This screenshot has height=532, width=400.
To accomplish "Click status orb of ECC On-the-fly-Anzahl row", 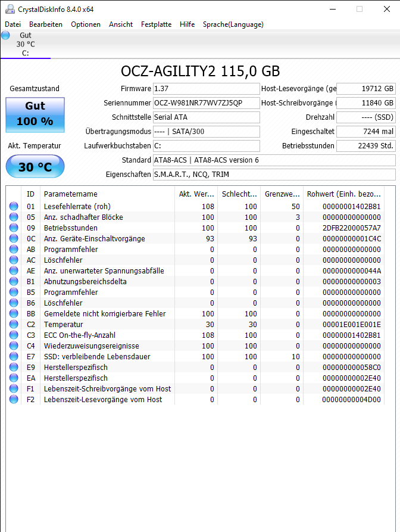I will (x=14, y=335).
